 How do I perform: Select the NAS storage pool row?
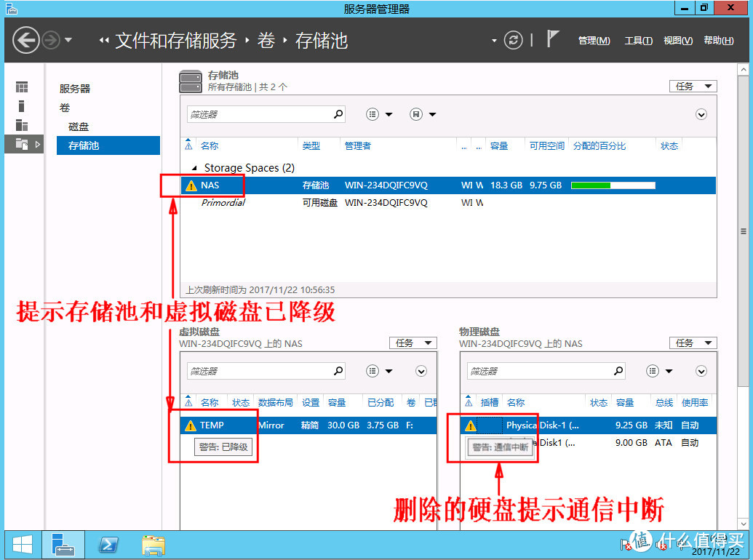point(448,185)
